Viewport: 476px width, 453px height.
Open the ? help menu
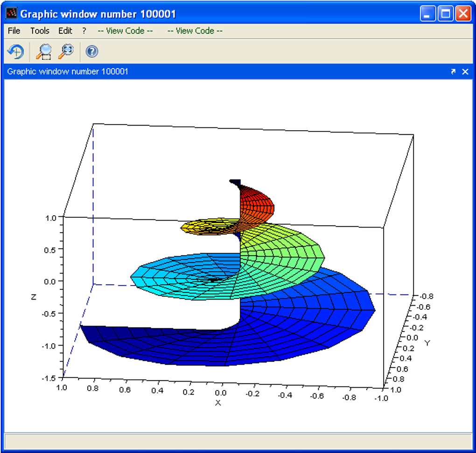coord(84,31)
